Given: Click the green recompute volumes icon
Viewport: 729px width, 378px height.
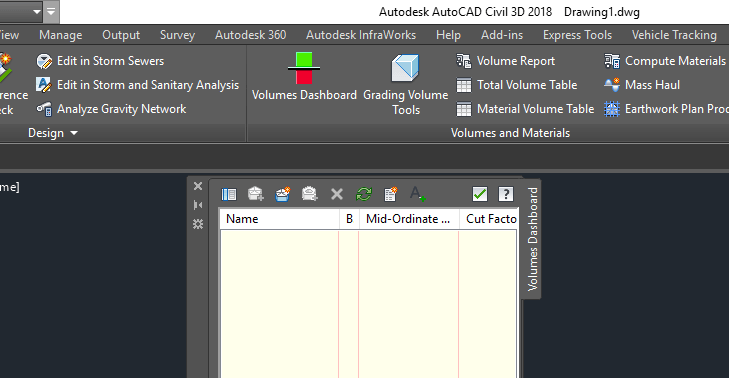Looking at the screenshot, I should tap(364, 194).
